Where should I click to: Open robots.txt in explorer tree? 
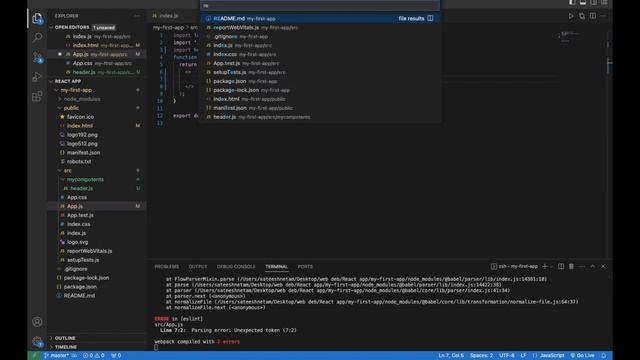pyautogui.click(x=79, y=162)
